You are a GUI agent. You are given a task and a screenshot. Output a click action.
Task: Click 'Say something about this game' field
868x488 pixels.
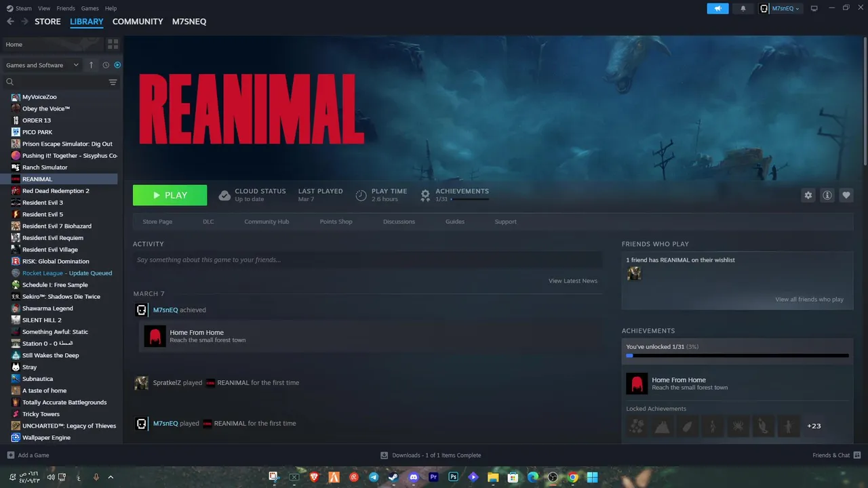368,260
